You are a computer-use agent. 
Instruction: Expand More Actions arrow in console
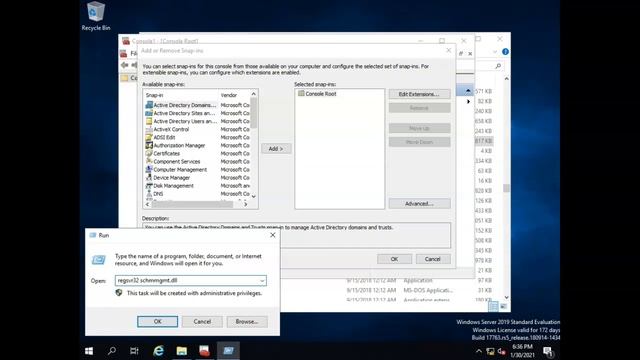[x=468, y=101]
